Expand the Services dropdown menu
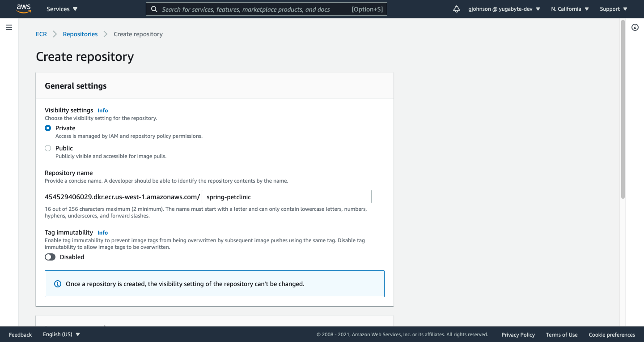This screenshot has height=342, width=644. click(x=62, y=9)
